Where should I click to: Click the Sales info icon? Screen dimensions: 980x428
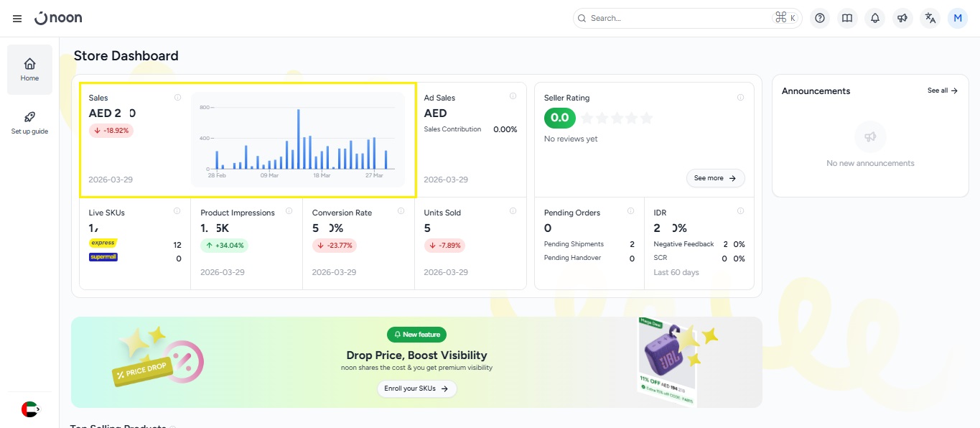pyautogui.click(x=177, y=97)
